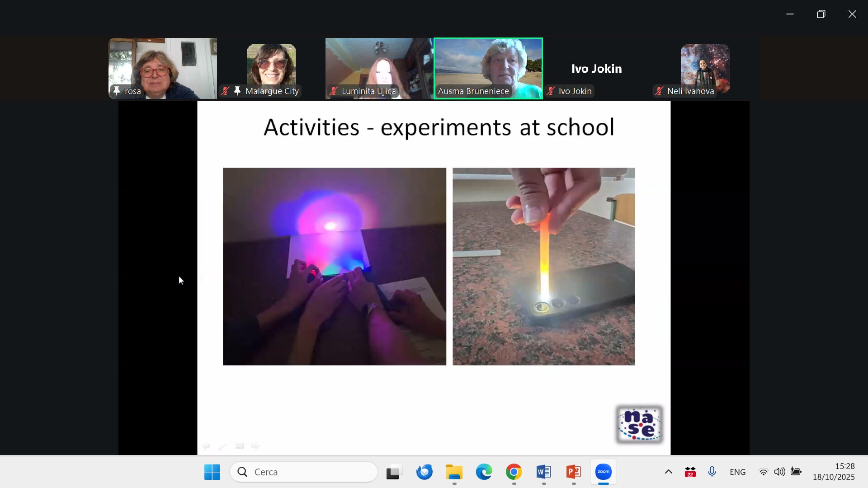Select Neli Ivanova participant tile

tap(705, 68)
